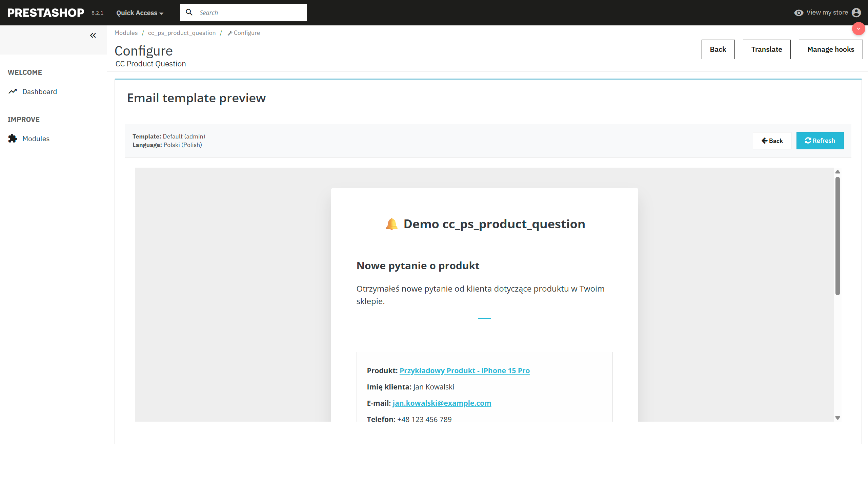Screen dimensions: 868x487
Task: Open the Manage hooks button
Action: [x=830, y=49]
